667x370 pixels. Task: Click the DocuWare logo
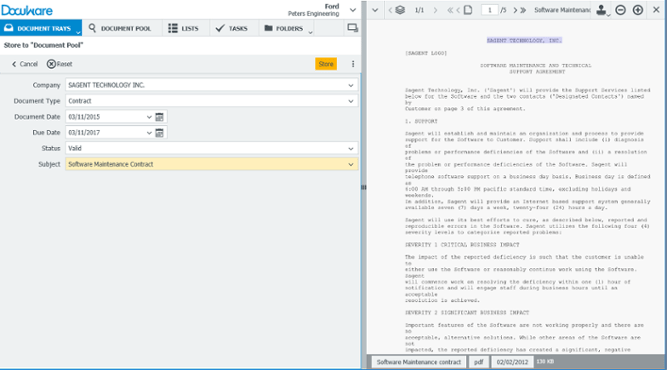pyautogui.click(x=27, y=10)
